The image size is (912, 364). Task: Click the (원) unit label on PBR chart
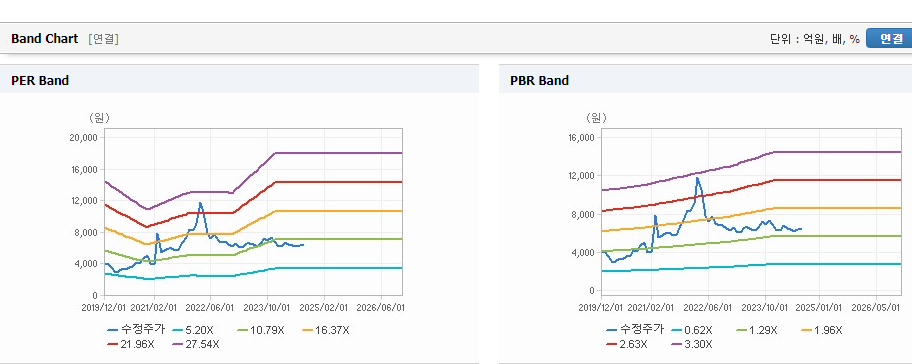596,118
